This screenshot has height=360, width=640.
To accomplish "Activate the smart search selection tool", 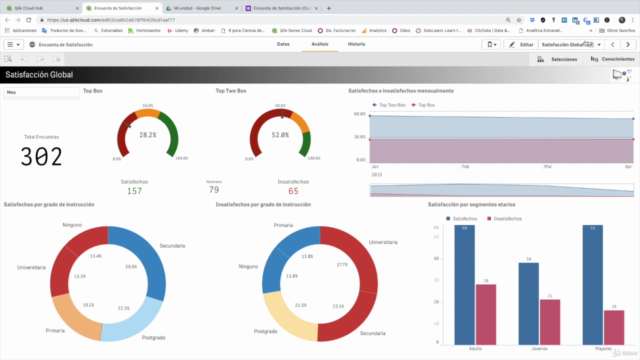I will [8, 59].
